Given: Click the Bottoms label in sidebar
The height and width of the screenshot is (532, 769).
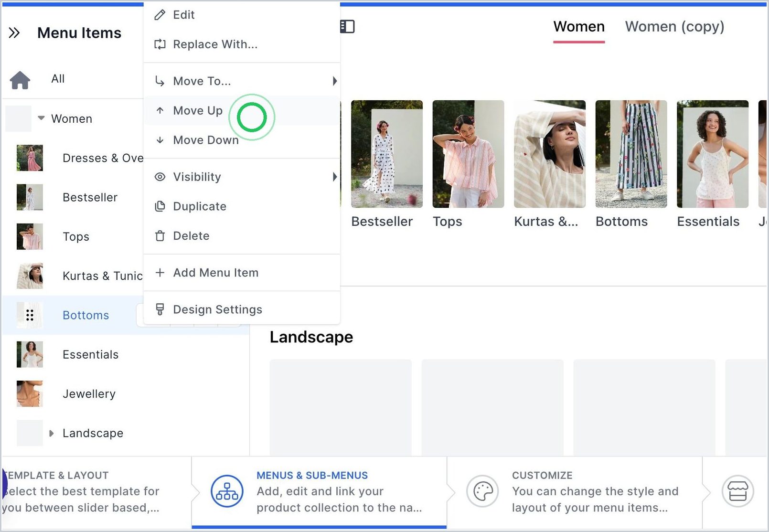Looking at the screenshot, I should click(86, 315).
